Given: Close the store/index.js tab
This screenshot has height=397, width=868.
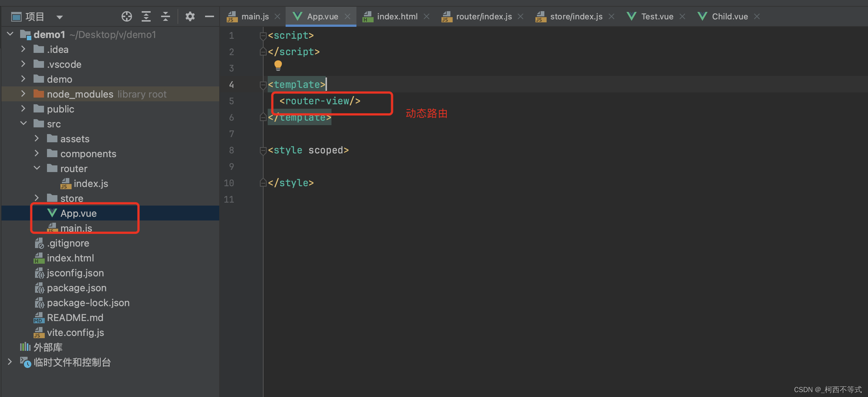Looking at the screenshot, I should pos(611,17).
